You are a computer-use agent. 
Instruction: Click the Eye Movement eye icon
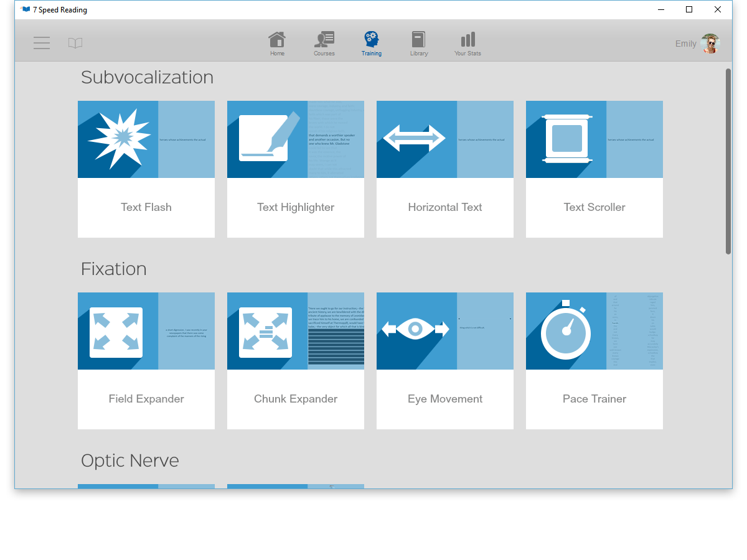coord(415,329)
